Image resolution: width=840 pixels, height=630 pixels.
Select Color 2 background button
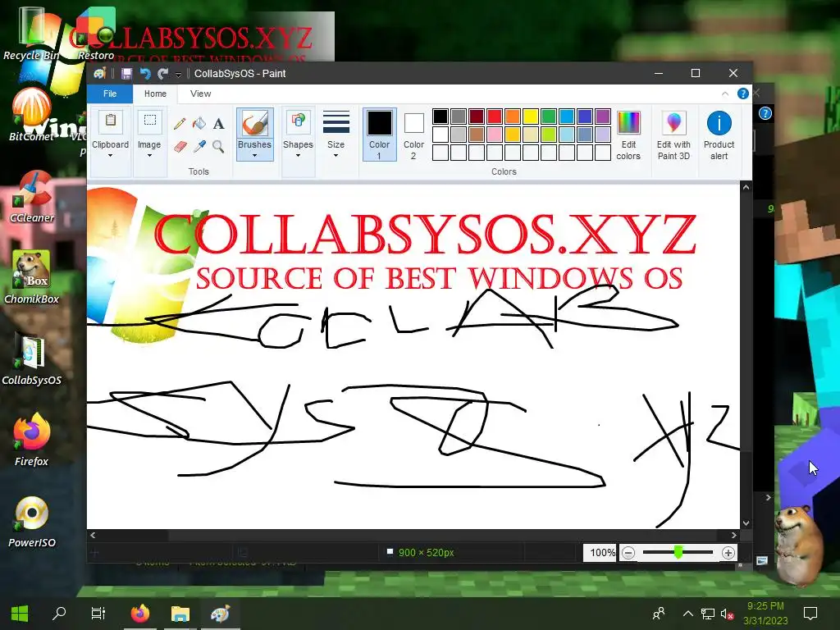pyautogui.click(x=413, y=135)
